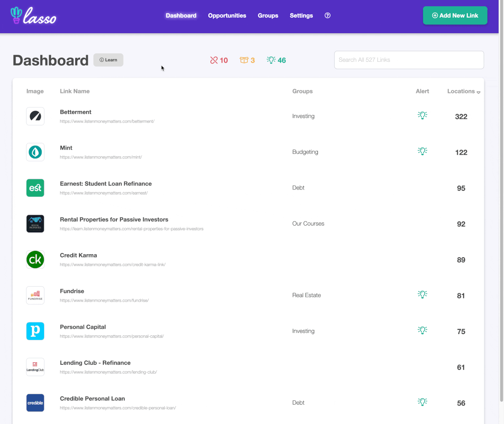Image resolution: width=504 pixels, height=424 pixels.
Task: Click the Budgeting group for Mint
Action: [x=305, y=152]
